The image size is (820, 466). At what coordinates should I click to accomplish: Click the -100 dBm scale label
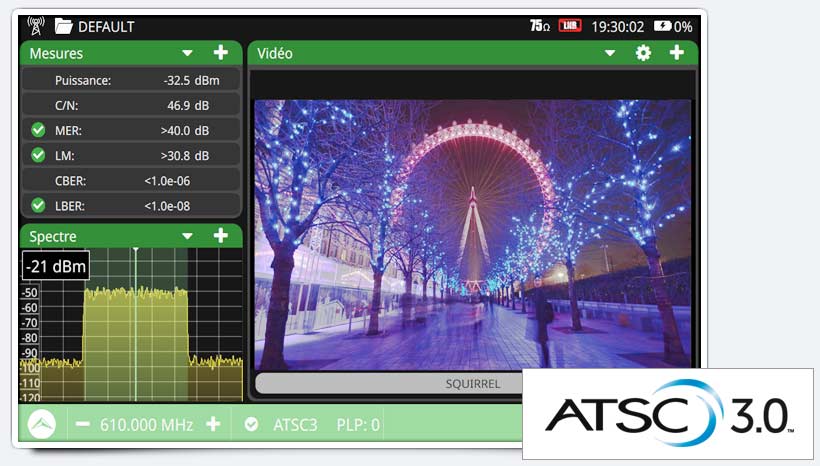point(30,368)
